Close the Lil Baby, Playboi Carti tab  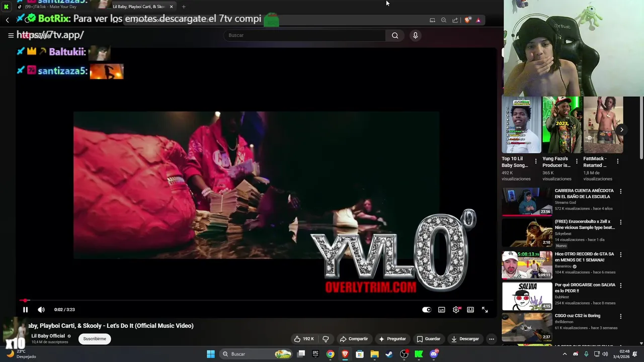point(172,7)
